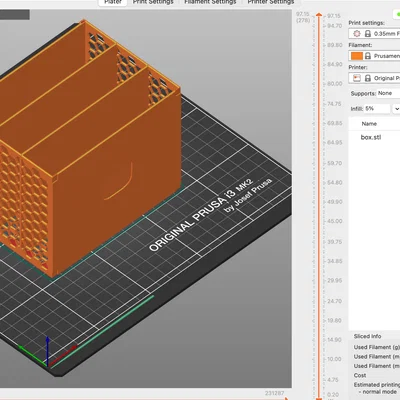Click the printer icon in Printer preset
400x400 pixels.
point(357,78)
